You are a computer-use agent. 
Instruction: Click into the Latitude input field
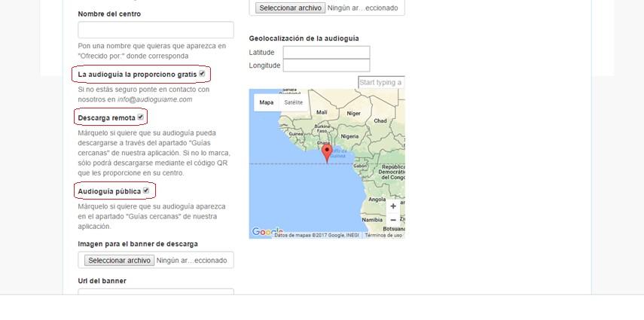(x=326, y=53)
